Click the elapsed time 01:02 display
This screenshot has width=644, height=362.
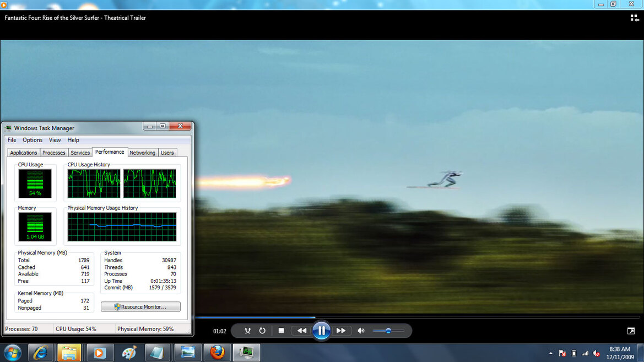click(220, 331)
